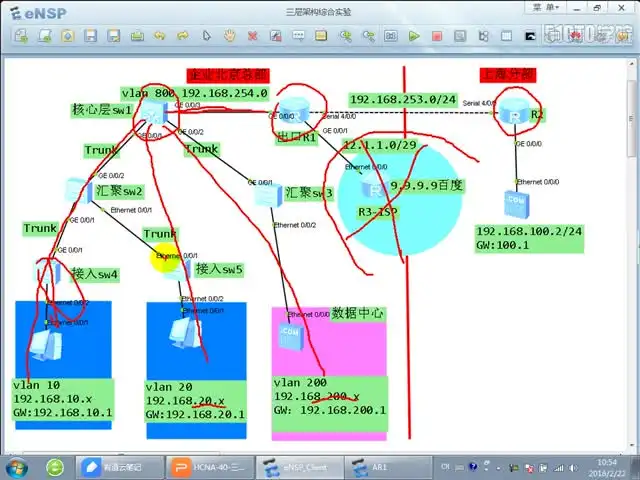Click the redo arrow in toolbar
Image resolution: width=640 pixels, height=480 pixels.
pos(182,36)
